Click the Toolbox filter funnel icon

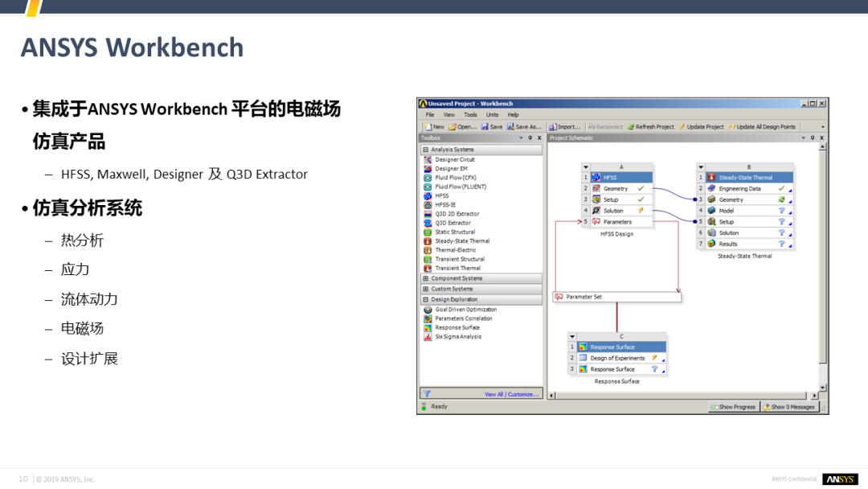pos(427,394)
